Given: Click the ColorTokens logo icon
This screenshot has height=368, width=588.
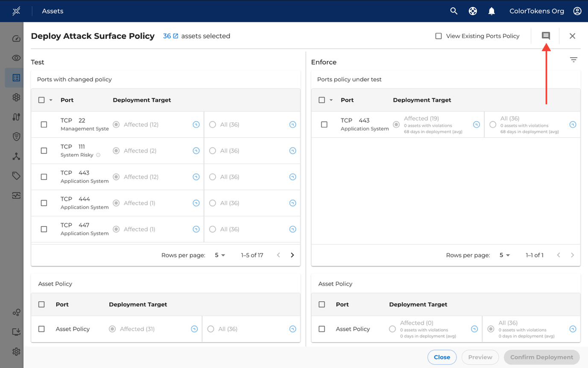Looking at the screenshot, I should pyautogui.click(x=16, y=11).
